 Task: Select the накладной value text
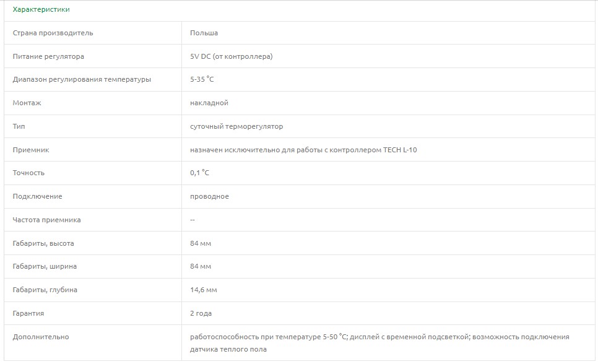pos(209,103)
